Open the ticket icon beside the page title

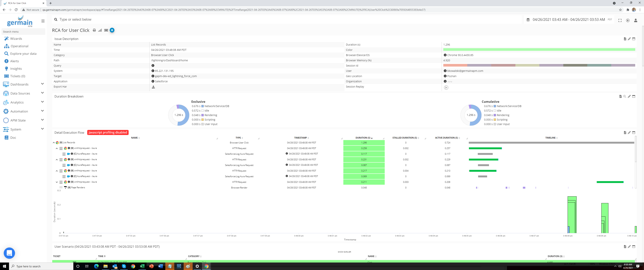[x=106, y=30]
